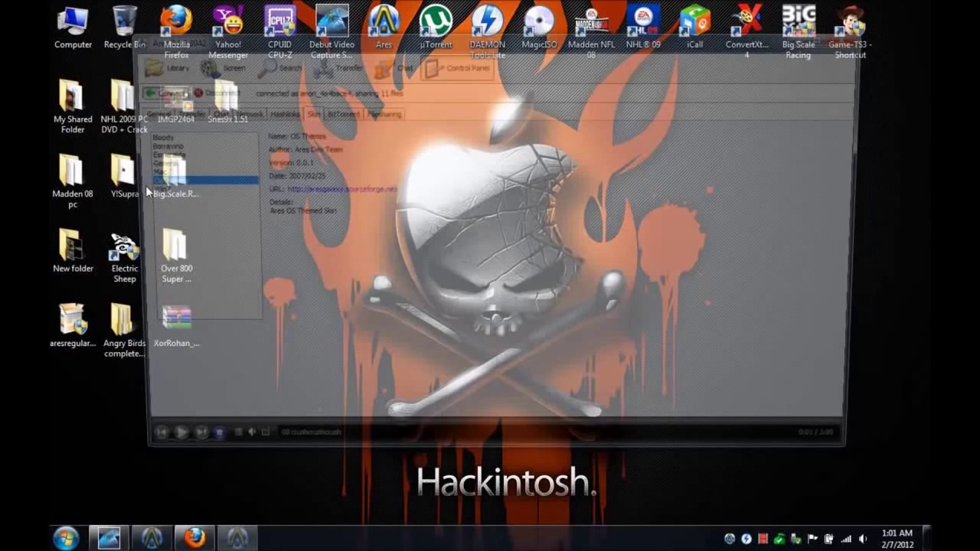Image resolution: width=980 pixels, height=551 pixels.
Task: Switch to the Hashlinks tab in Ares
Action: pos(285,114)
